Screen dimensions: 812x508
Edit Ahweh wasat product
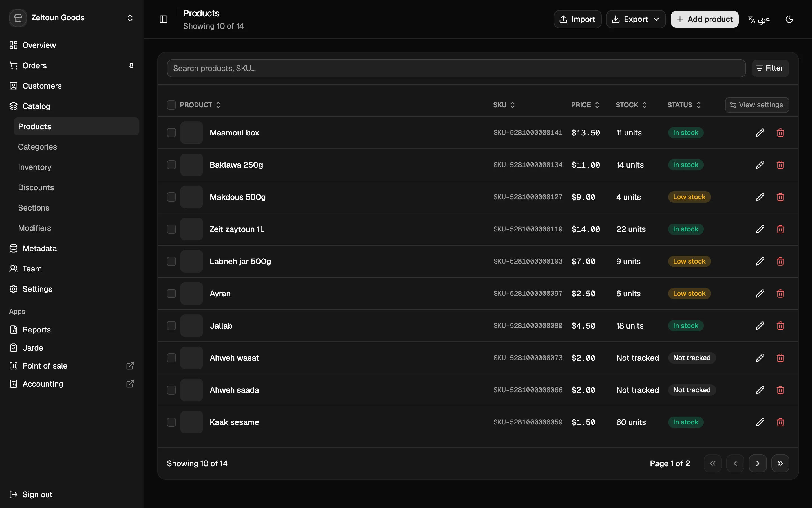pyautogui.click(x=760, y=358)
